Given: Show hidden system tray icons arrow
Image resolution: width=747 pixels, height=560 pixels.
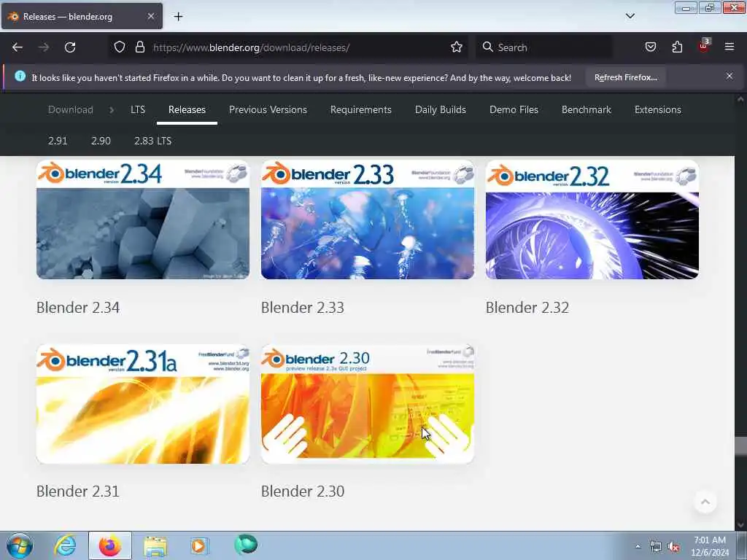Looking at the screenshot, I should [x=638, y=547].
